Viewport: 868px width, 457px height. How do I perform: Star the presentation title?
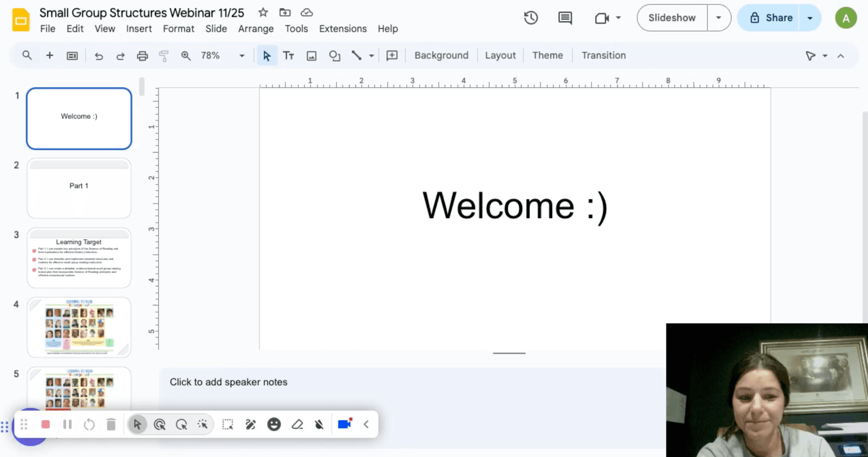(x=263, y=13)
